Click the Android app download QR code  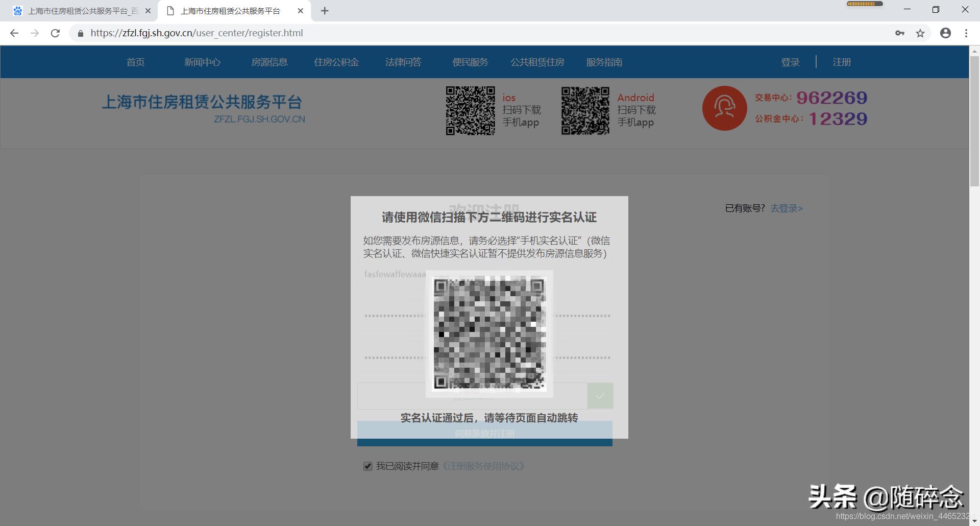click(585, 110)
